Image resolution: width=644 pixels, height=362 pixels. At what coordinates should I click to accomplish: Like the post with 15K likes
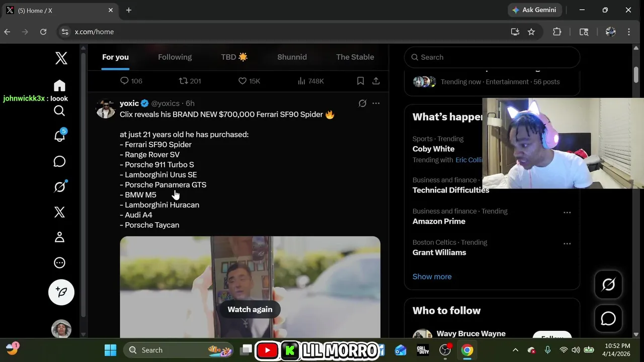click(x=249, y=81)
